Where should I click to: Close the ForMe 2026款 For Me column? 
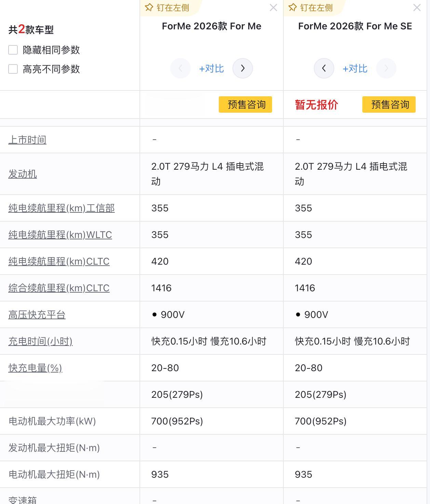click(x=273, y=8)
